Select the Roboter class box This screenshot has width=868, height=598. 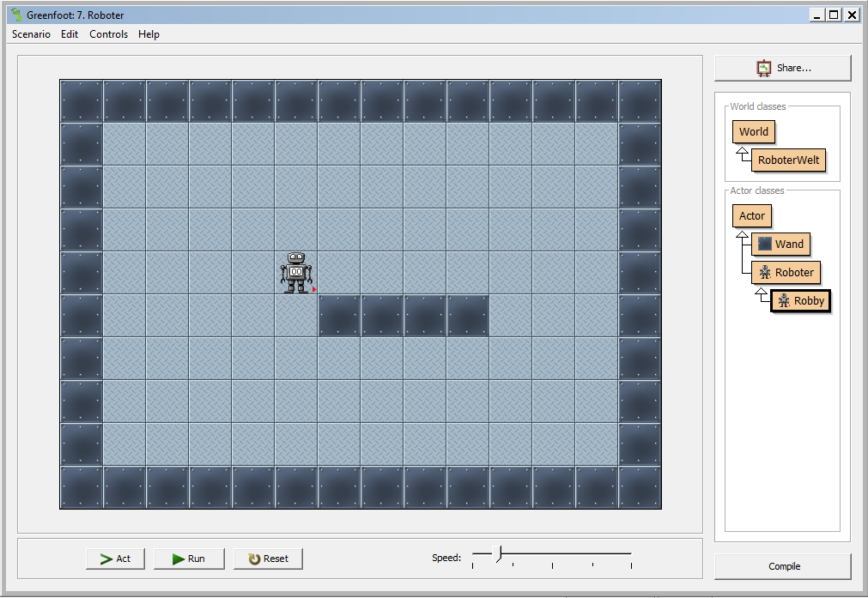(786, 273)
